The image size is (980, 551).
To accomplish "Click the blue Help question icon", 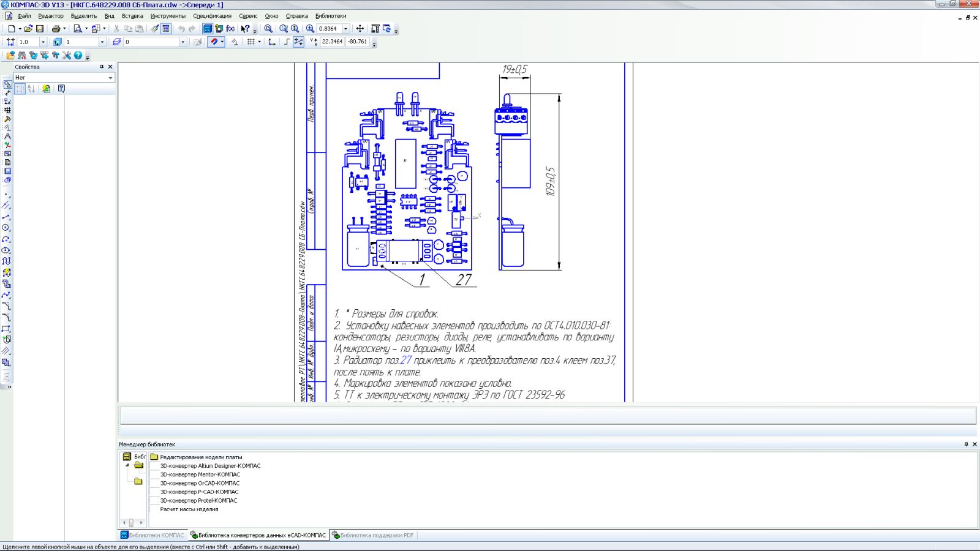I will [x=78, y=56].
